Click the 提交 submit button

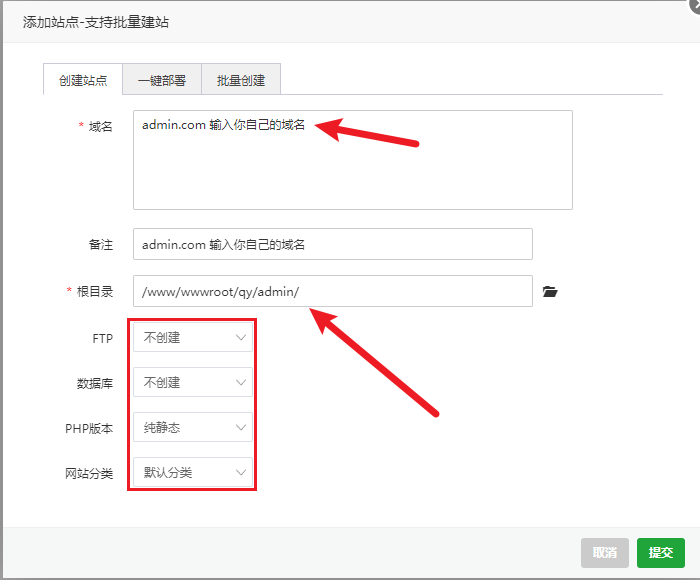point(661,553)
